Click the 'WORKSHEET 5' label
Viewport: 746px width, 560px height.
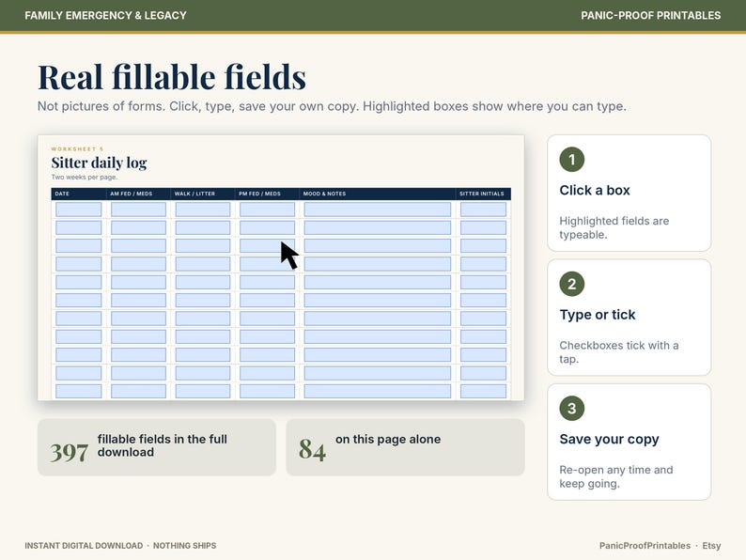77,148
